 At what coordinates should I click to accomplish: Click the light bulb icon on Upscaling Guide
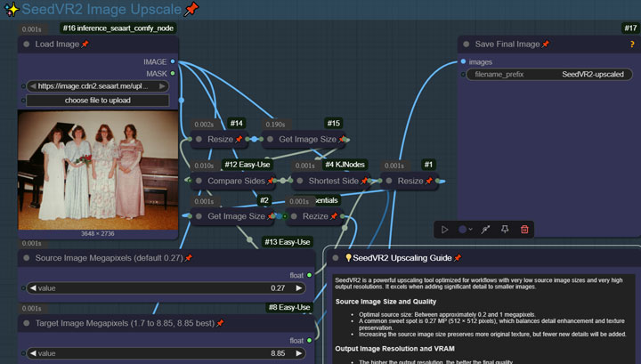[x=348, y=258]
